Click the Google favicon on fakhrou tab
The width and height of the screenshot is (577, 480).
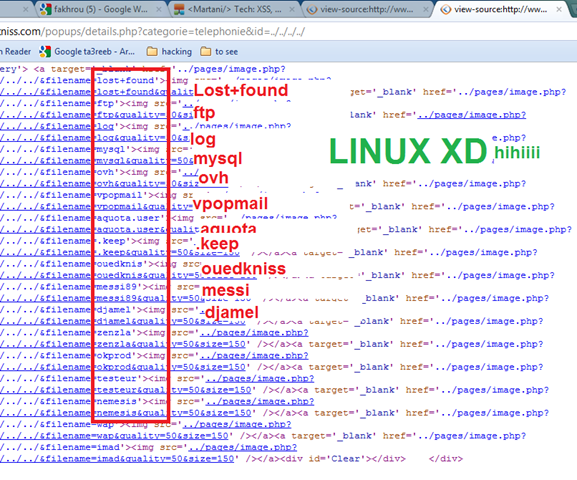(46, 9)
